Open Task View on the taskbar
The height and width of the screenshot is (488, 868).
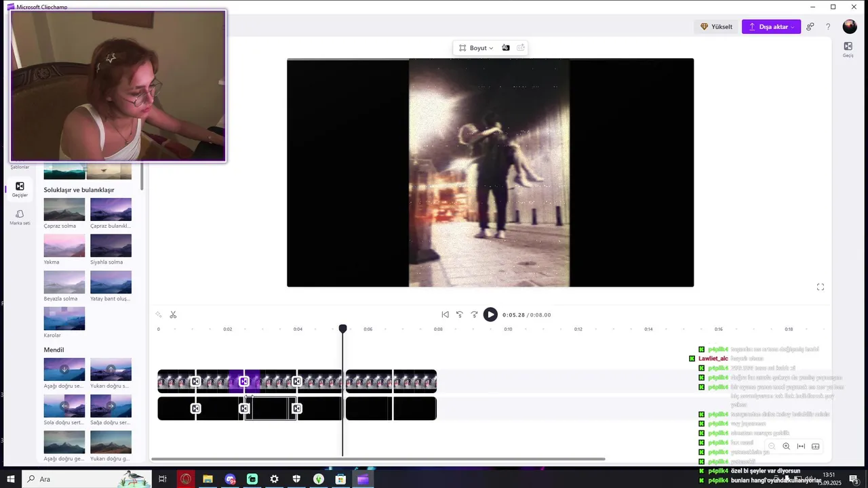pyautogui.click(x=163, y=479)
